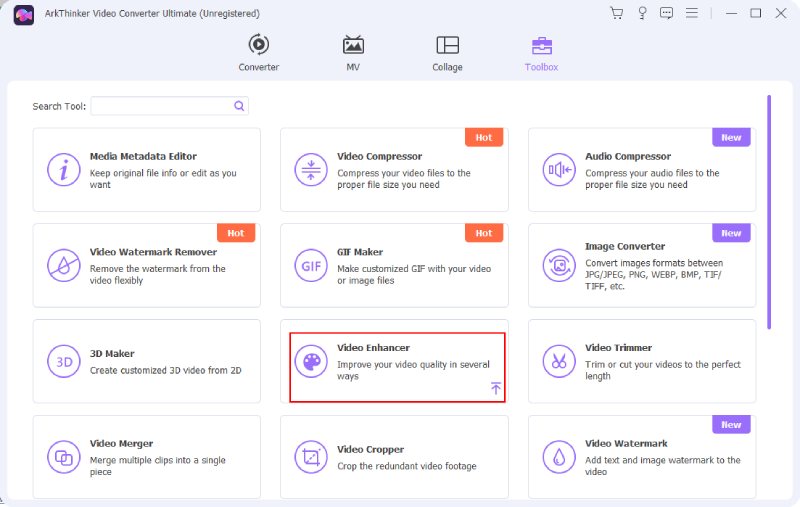Viewport: 800px width, 507px height.
Task: Click "Make customized GIF" description
Action: coord(414,274)
